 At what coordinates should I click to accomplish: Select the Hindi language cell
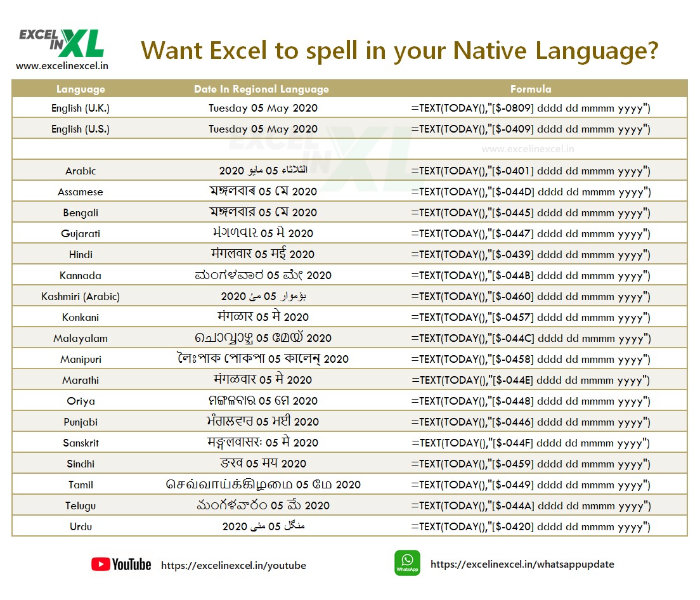81,254
